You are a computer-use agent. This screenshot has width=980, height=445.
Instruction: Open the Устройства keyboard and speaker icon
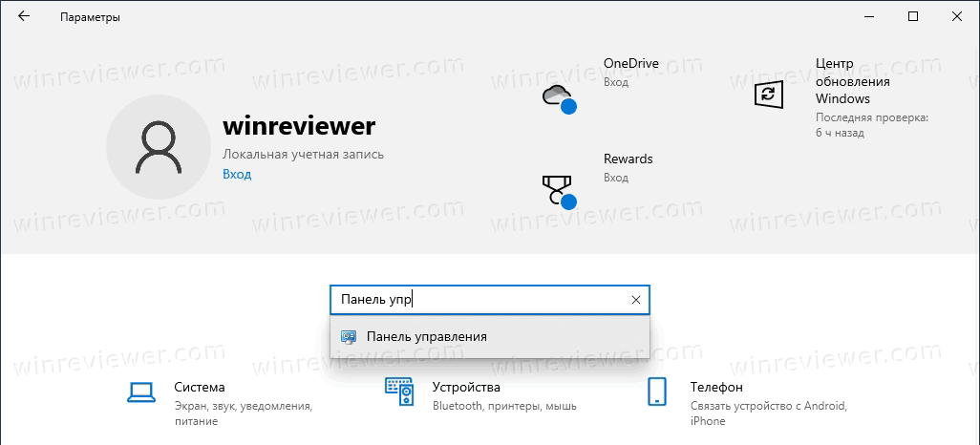click(x=398, y=391)
